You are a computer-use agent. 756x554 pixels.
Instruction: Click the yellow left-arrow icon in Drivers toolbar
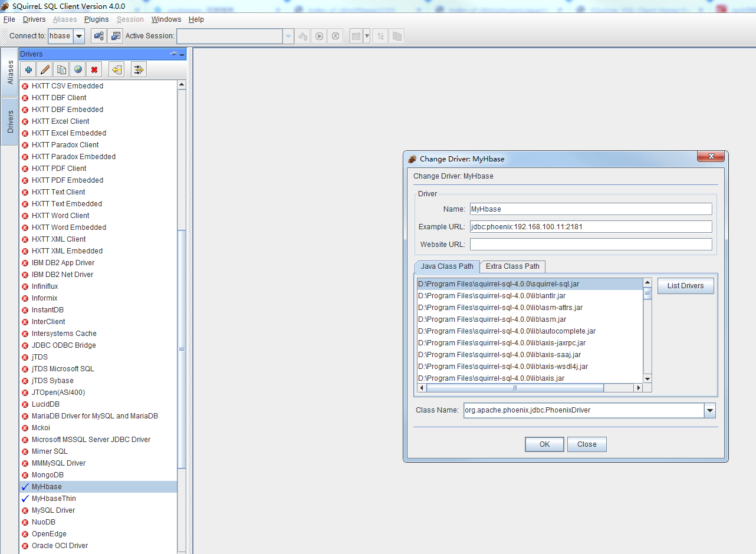coord(117,70)
